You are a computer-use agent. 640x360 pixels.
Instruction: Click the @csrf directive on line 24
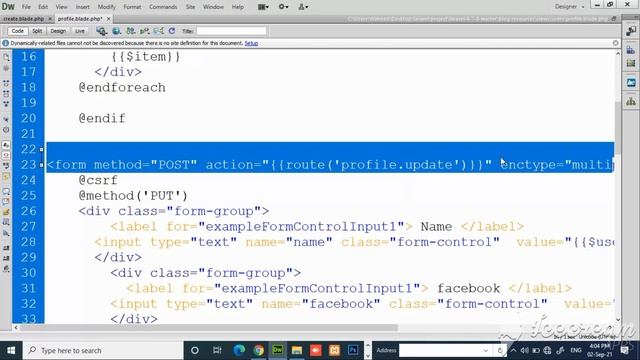(x=98, y=180)
